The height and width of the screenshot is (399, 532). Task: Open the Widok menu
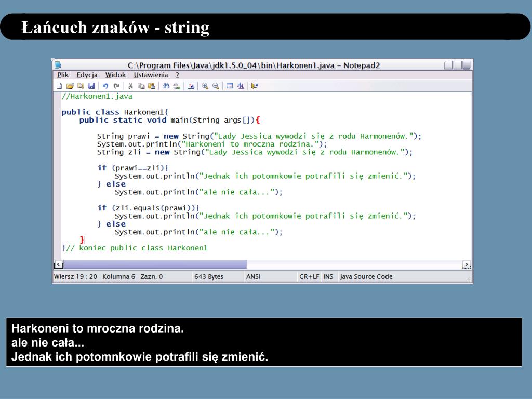click(115, 75)
